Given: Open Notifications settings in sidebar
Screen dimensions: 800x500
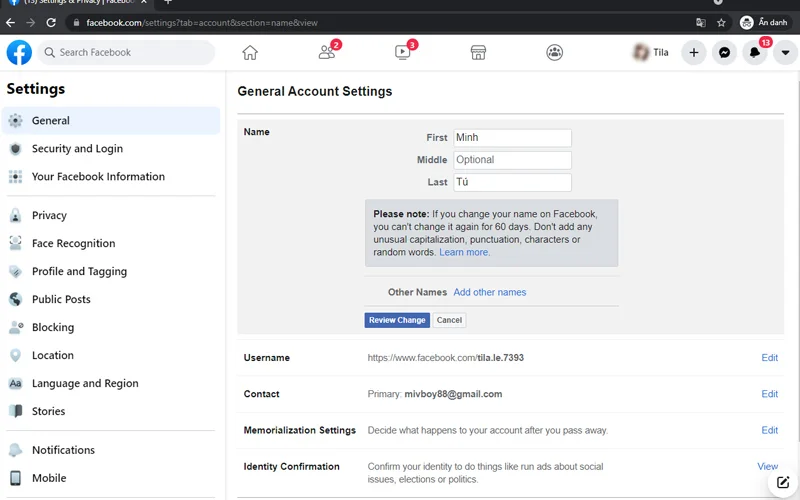Looking at the screenshot, I should [x=111, y=450].
